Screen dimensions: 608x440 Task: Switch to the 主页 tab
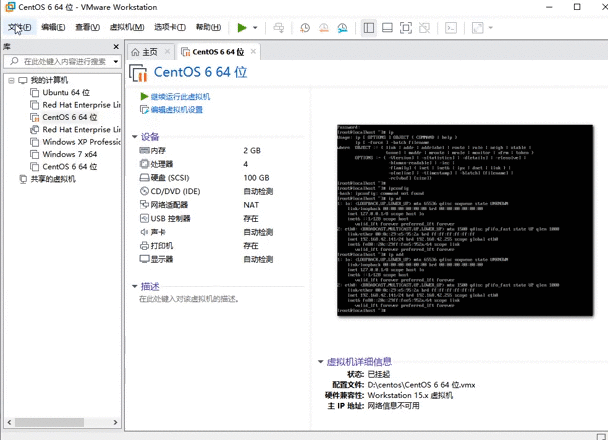[x=150, y=52]
